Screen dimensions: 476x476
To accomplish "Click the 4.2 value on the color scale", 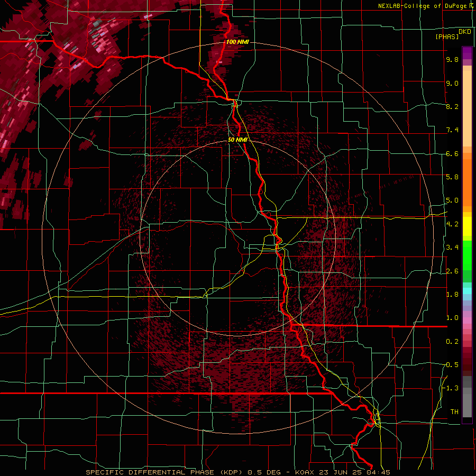I will 452,224.
